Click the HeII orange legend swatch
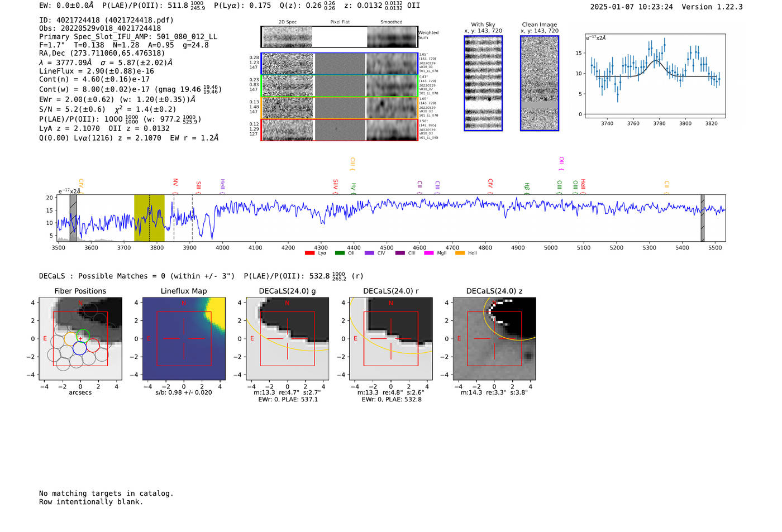This screenshot has height=532, width=782. coord(460,253)
